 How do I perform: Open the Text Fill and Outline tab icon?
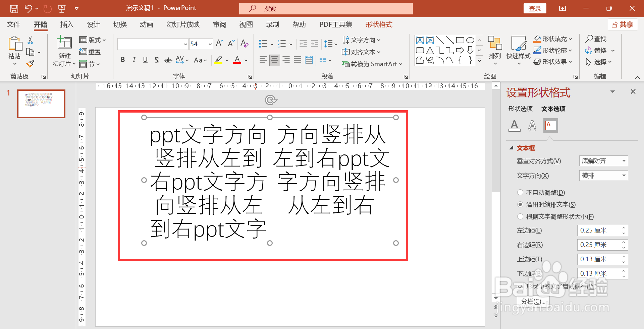514,126
